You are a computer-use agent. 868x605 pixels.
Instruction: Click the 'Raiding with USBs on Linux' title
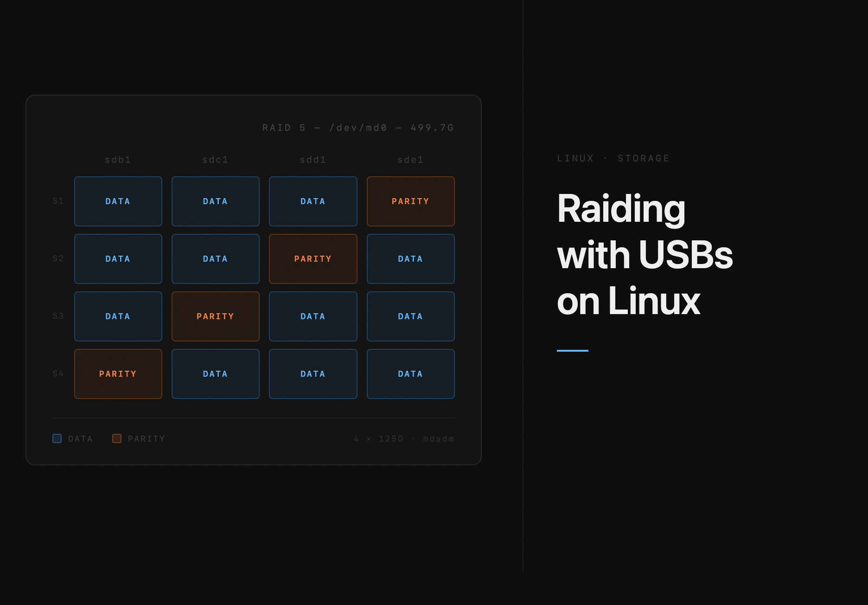tap(645, 254)
